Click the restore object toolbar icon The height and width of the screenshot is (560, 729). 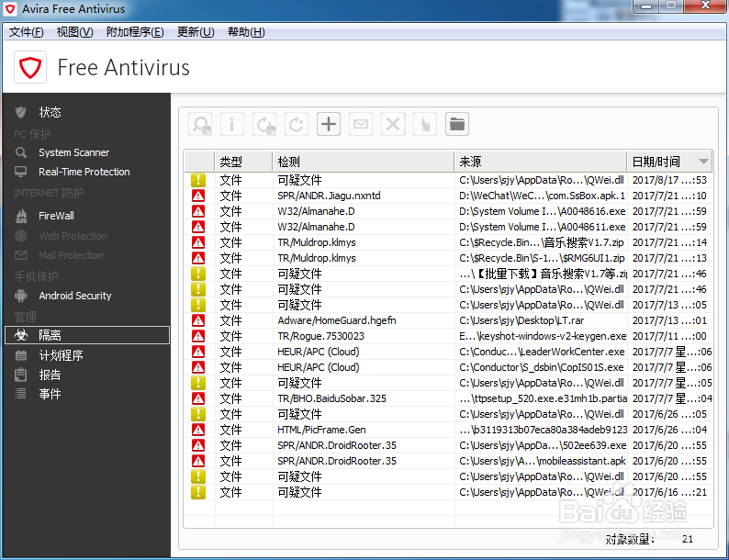point(297,124)
